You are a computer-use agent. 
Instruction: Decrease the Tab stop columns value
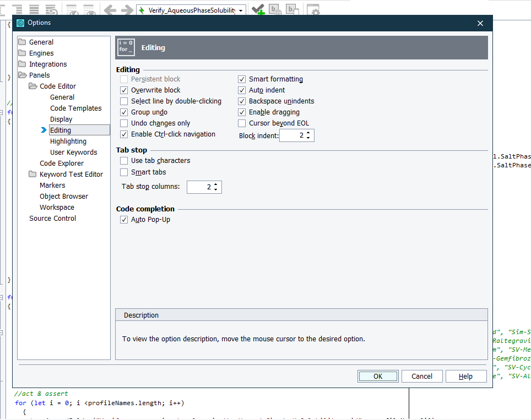point(215,190)
